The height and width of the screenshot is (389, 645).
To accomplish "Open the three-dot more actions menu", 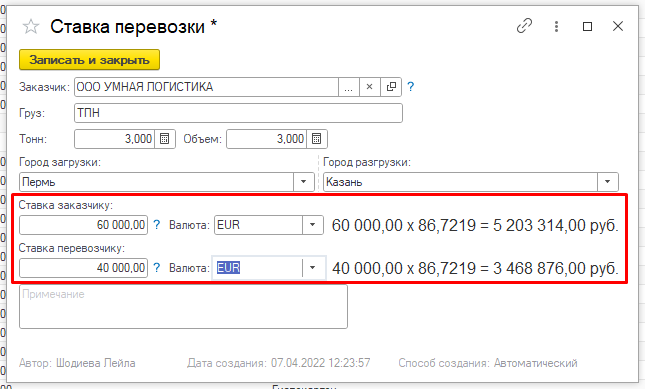I will click(556, 27).
